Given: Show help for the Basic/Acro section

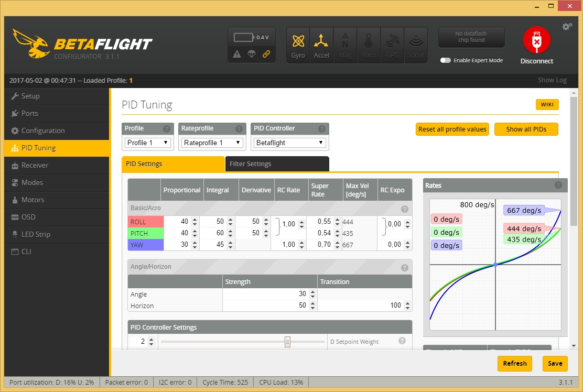Looking at the screenshot, I should [x=405, y=209].
